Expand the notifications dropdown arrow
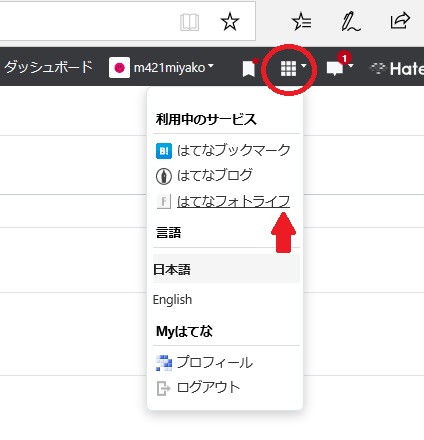The height and width of the screenshot is (440, 424). point(350,66)
